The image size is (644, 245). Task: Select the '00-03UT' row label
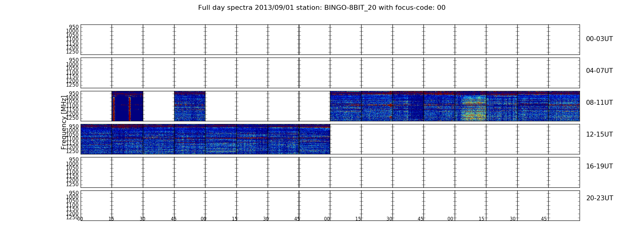(600, 39)
